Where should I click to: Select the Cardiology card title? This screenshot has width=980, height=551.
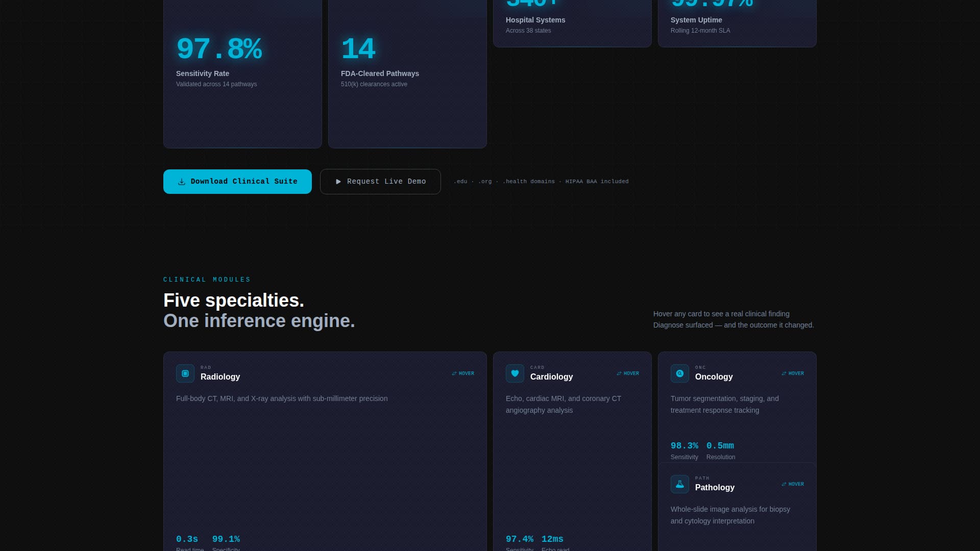551,377
